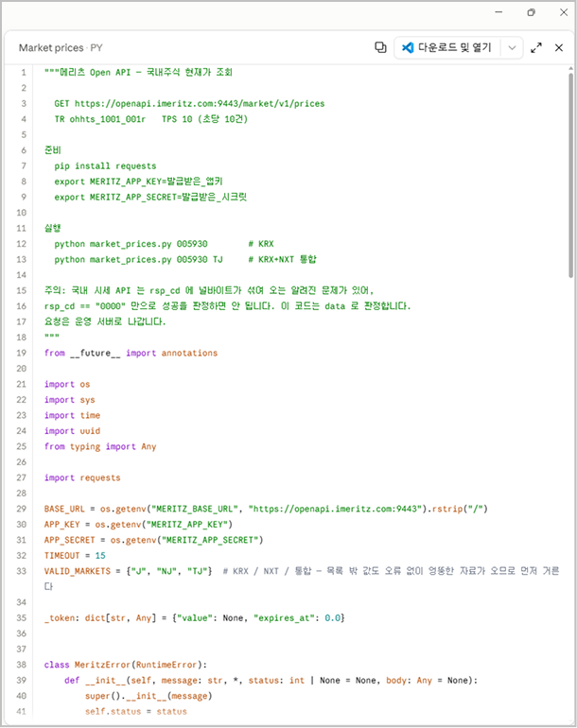
Task: Click the 'pip install requests' line
Action: pos(105,165)
